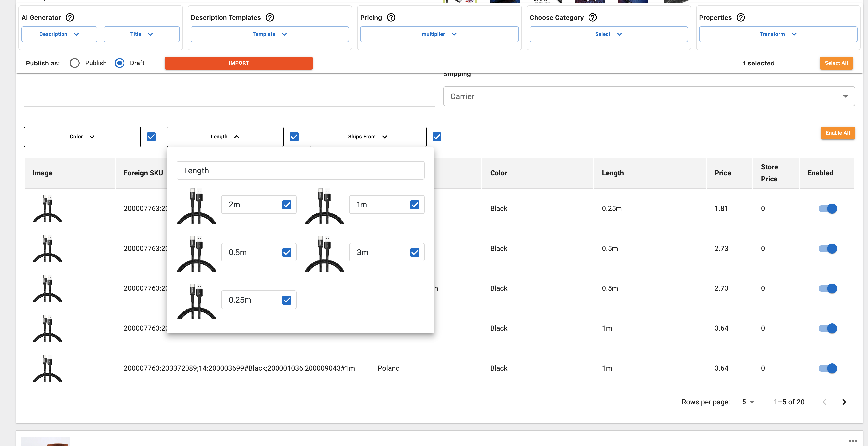Disable the 0.25m priced 1.81 variant
This screenshot has width=868, height=446.
(828, 208)
